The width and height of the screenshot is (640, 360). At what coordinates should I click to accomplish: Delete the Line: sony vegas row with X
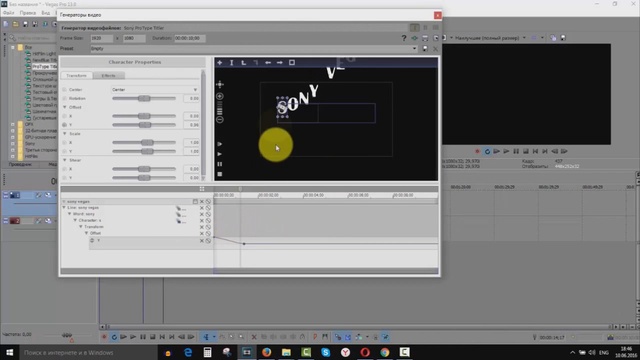[x=202, y=208]
